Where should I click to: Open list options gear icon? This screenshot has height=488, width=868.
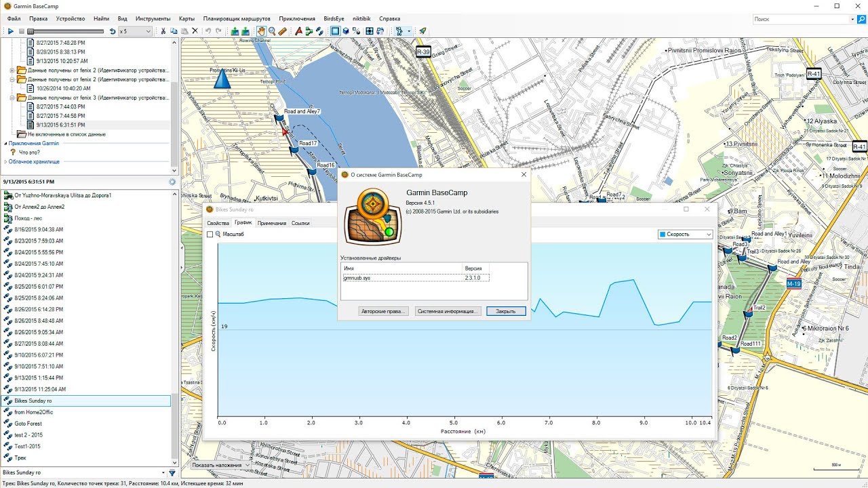point(172,182)
